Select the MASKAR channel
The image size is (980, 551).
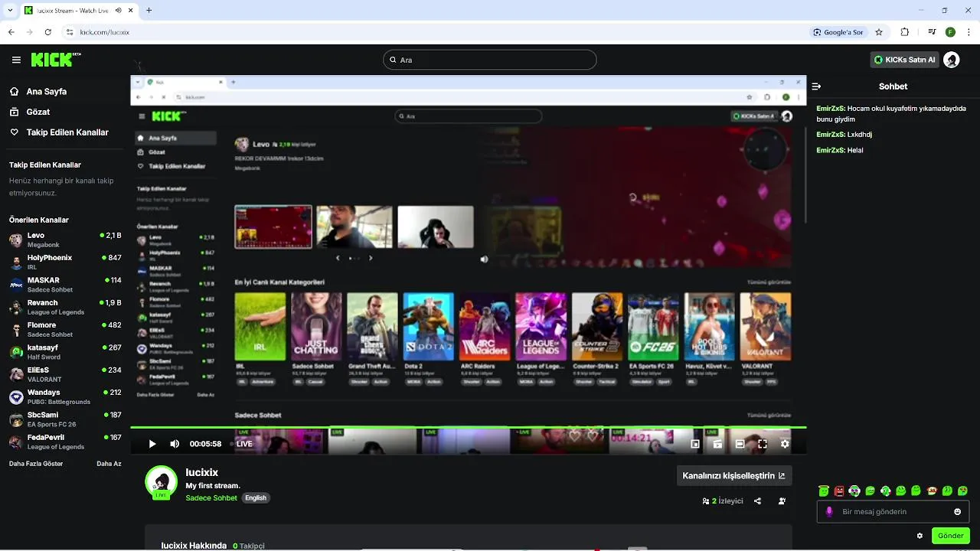[x=65, y=285]
